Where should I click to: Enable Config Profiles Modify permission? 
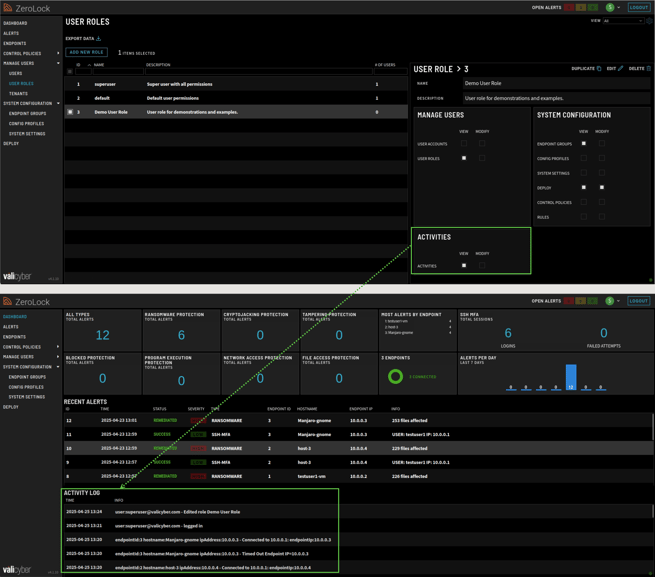click(x=602, y=158)
